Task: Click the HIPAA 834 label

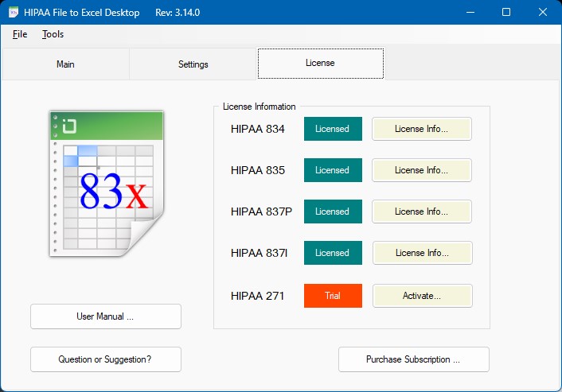Action: click(258, 129)
